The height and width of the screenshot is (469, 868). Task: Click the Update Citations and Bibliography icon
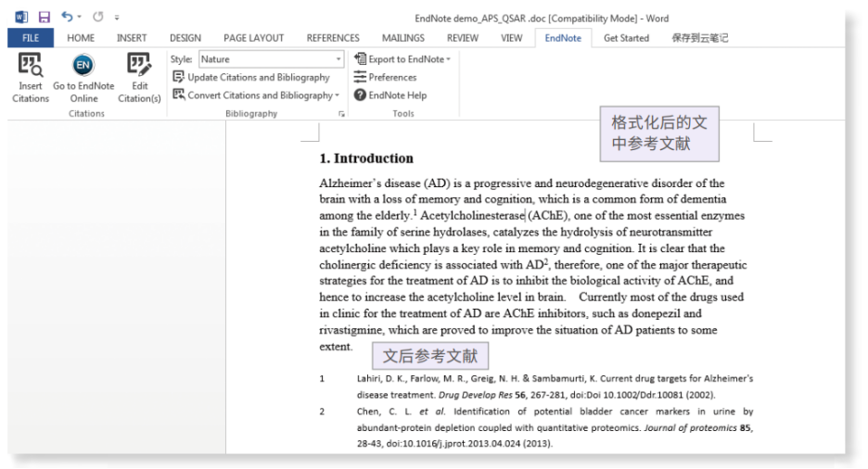[x=178, y=77]
